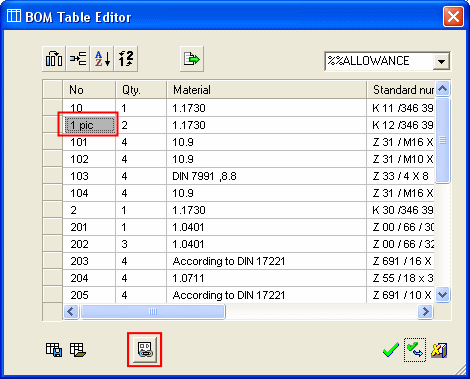Click the horizontal scrollbar right arrow

[x=425, y=312]
